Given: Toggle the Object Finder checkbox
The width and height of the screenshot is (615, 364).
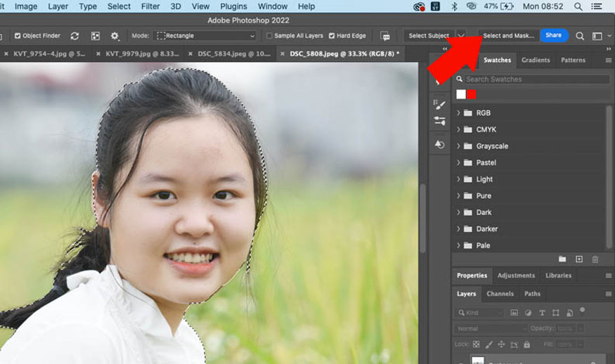Looking at the screenshot, I should (18, 36).
